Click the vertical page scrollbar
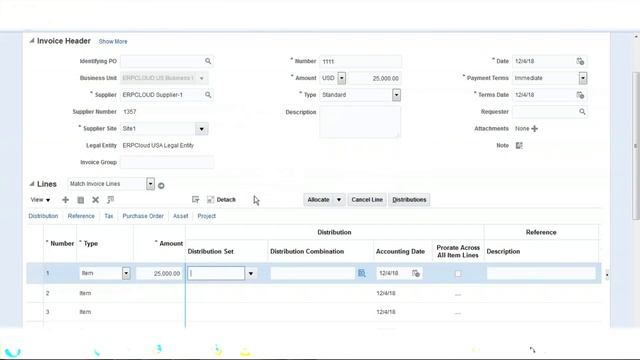Image resolution: width=640 pixels, height=360 pixels. [636, 146]
